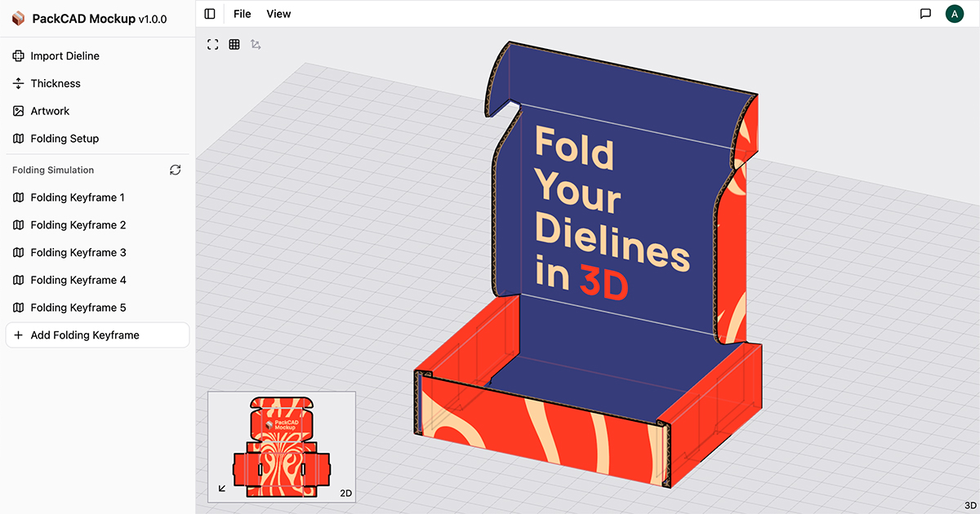The width and height of the screenshot is (980, 514).
Task: Open the File menu
Action: point(242,13)
